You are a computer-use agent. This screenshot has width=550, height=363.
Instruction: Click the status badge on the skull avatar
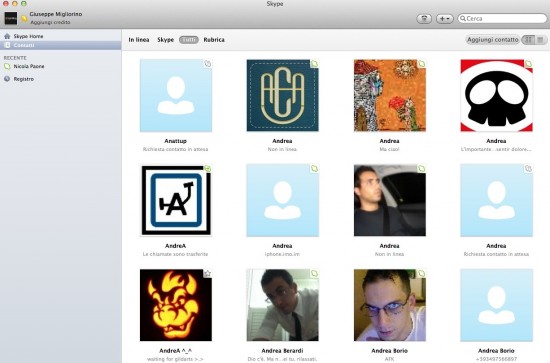click(528, 63)
